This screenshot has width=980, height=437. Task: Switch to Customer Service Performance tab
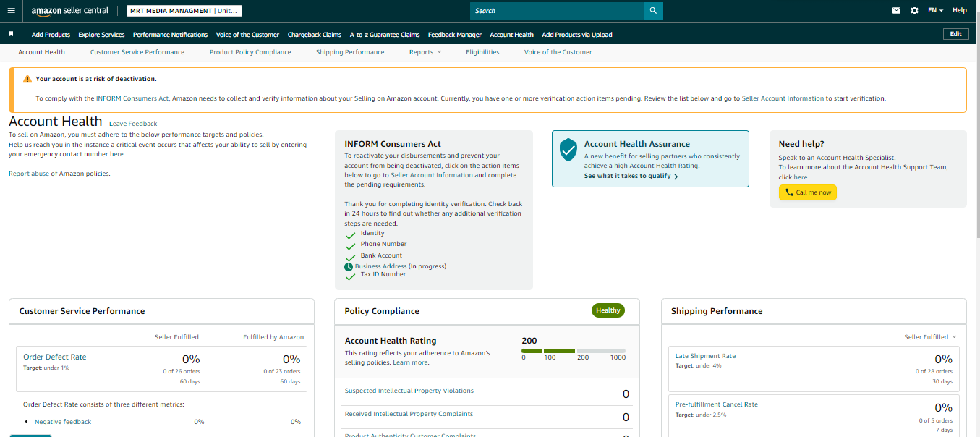coord(137,52)
